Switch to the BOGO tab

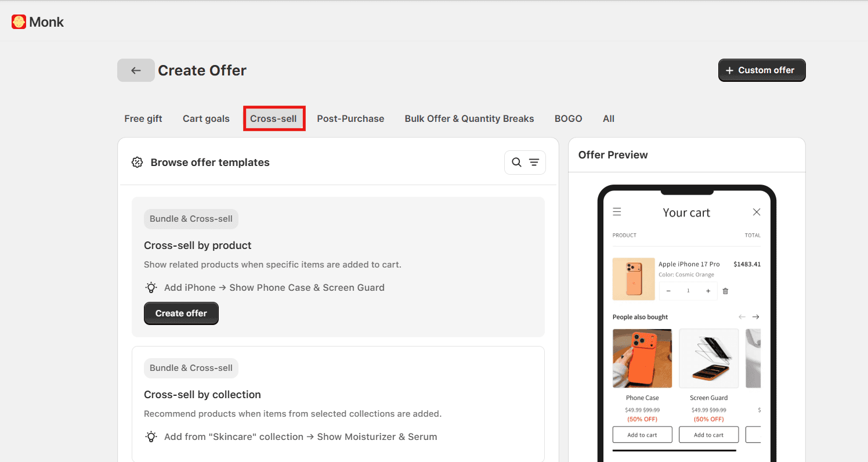click(568, 118)
